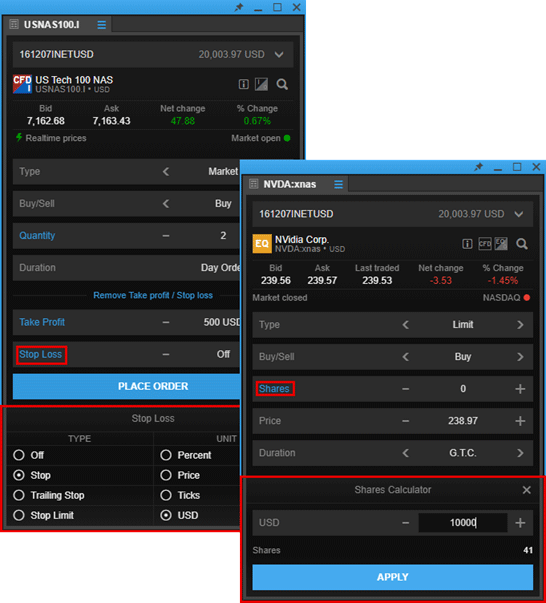Click USD amount input field

(463, 523)
